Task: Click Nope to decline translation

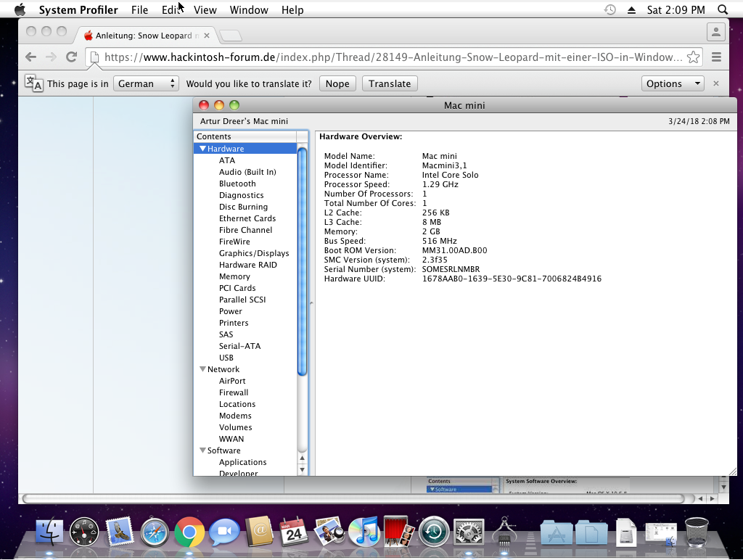Action: pos(337,83)
